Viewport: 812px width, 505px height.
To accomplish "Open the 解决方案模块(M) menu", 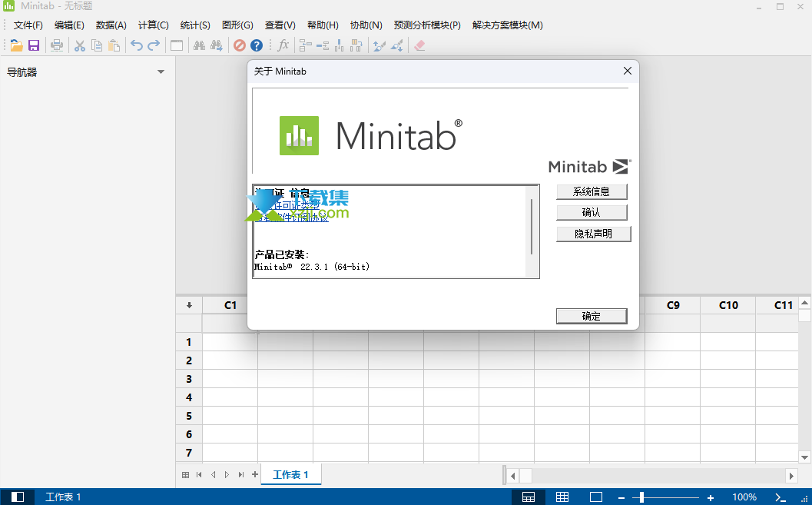I will (x=508, y=25).
